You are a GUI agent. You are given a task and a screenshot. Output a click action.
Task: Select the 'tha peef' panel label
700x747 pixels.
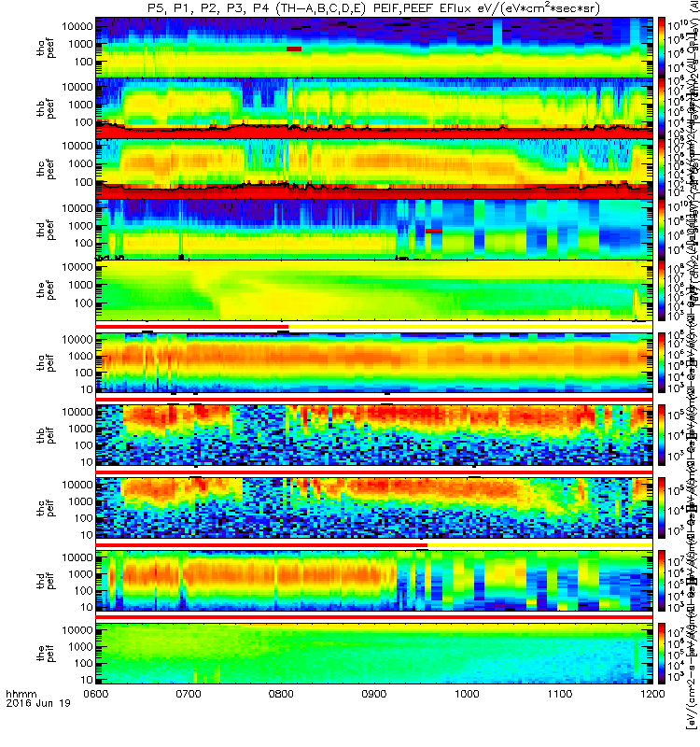pyautogui.click(x=46, y=49)
